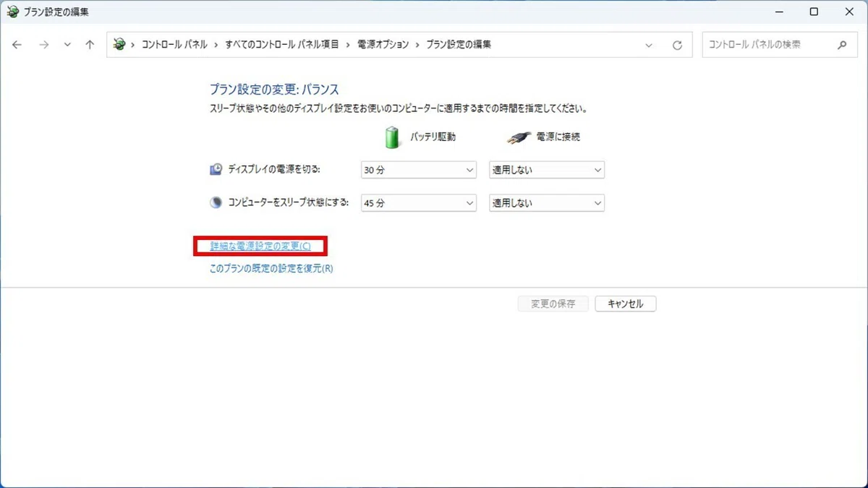Refresh the control panel page
Image resolution: width=868 pixels, height=488 pixels.
point(677,45)
